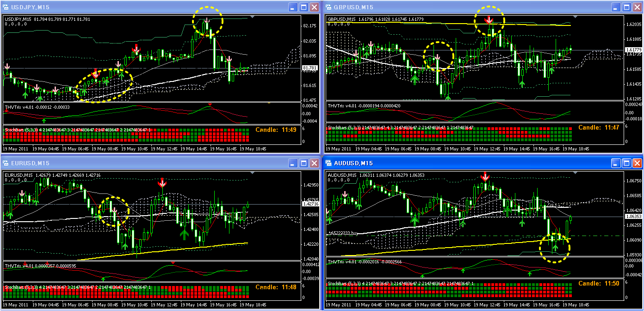Maximize the GBPUSD,M15 chart window
Image resolution: width=644 pixels, height=311 pixels.
tap(626, 7)
